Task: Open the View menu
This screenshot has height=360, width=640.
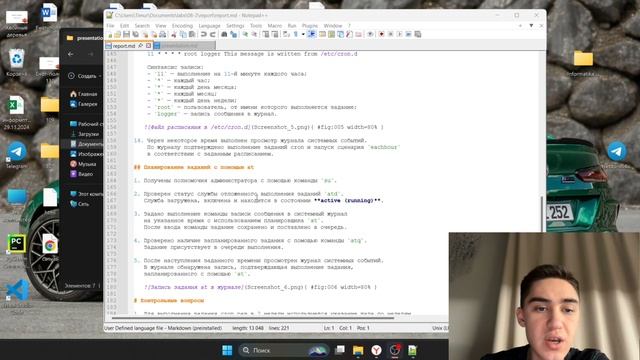Action: (x=161, y=26)
